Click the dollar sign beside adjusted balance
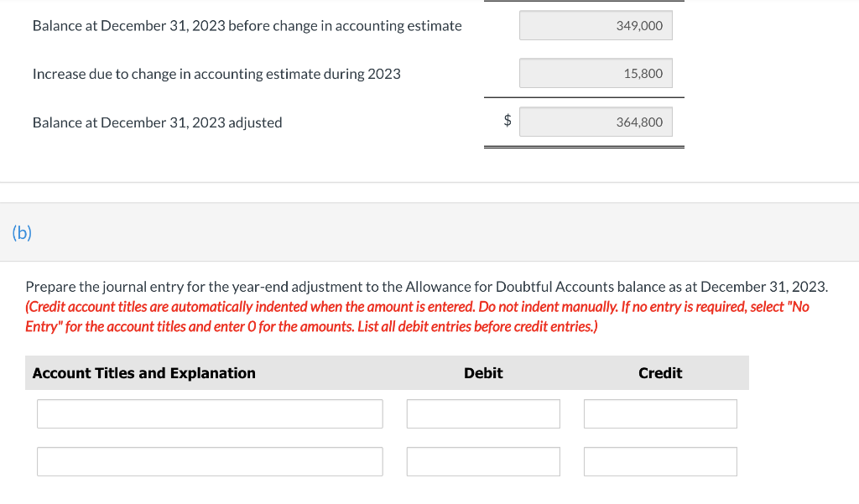This screenshot has height=504, width=859. coord(508,120)
